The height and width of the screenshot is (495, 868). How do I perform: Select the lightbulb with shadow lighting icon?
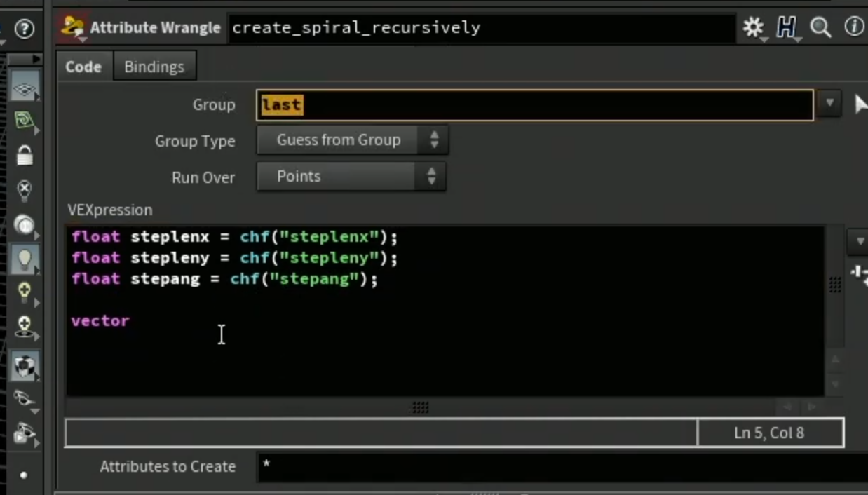[25, 327]
